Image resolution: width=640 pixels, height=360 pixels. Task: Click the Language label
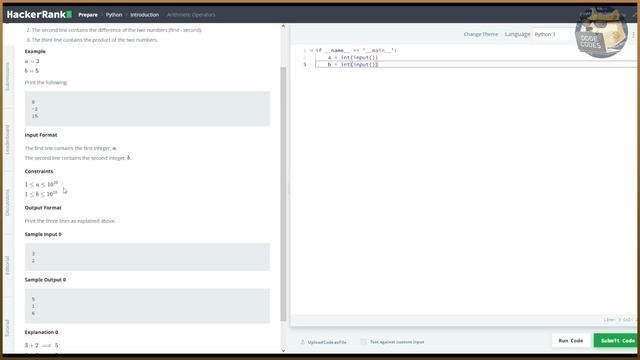click(x=517, y=34)
